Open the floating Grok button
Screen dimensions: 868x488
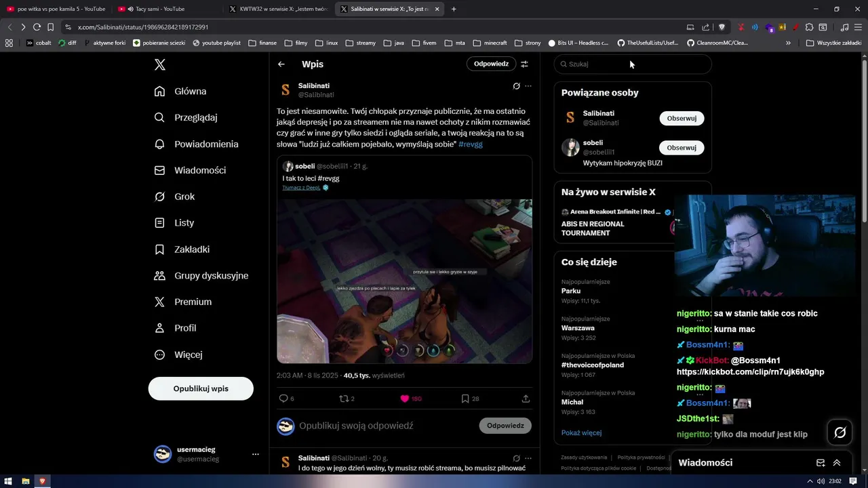click(840, 432)
